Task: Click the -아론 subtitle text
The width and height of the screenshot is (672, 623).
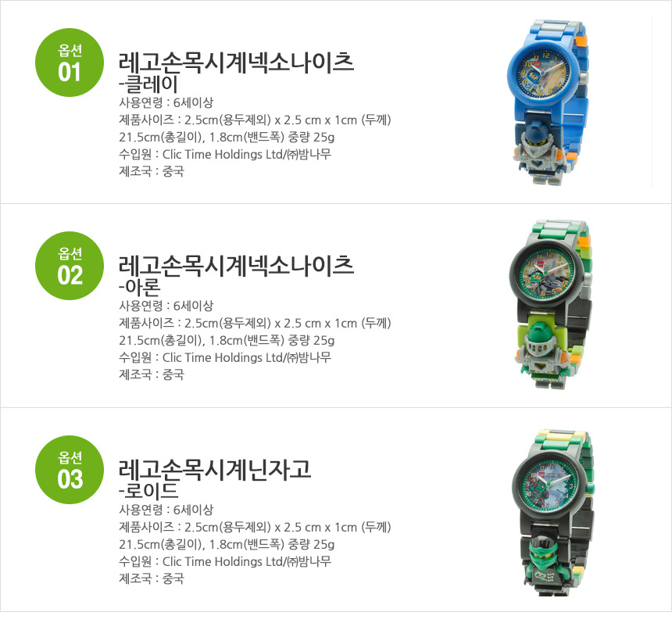Action: [x=140, y=288]
